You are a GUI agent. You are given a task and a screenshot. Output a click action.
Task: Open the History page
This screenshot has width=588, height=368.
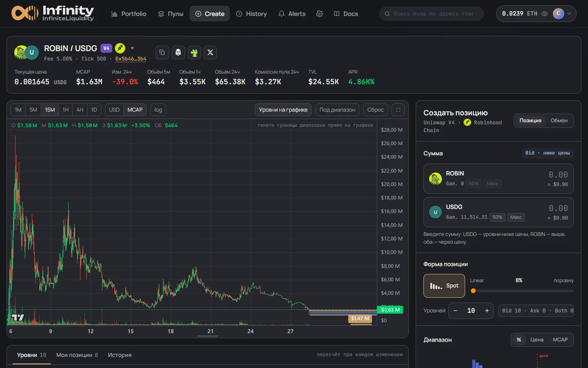(251, 14)
